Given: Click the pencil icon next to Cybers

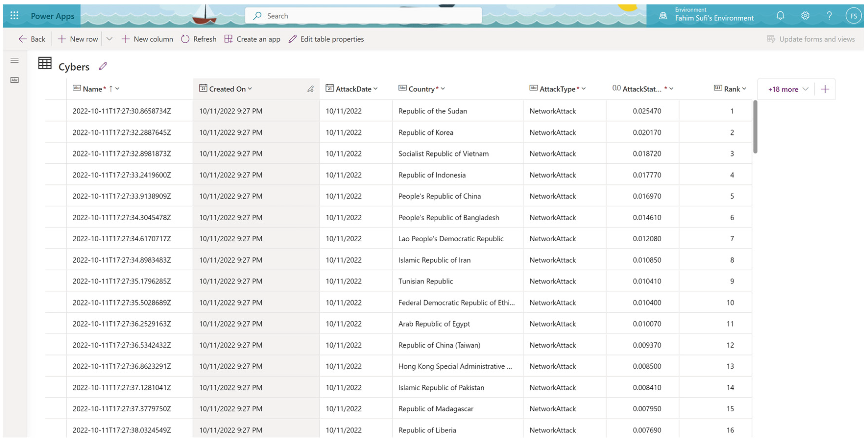Looking at the screenshot, I should (x=103, y=66).
